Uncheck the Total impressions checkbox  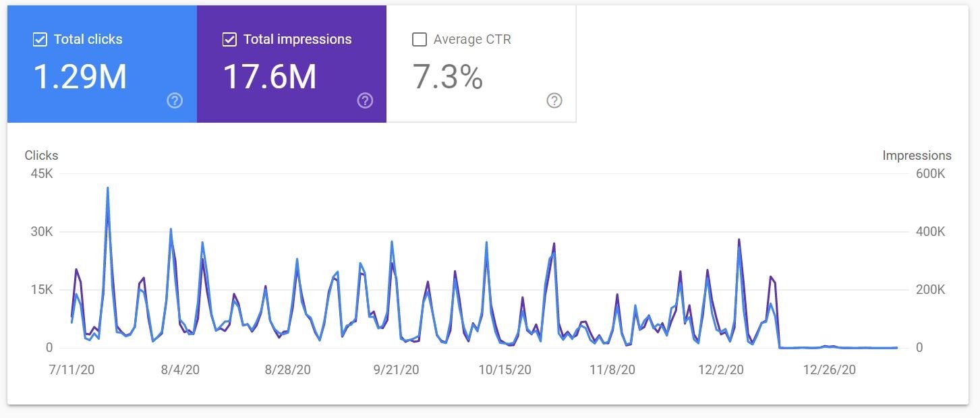coord(229,39)
